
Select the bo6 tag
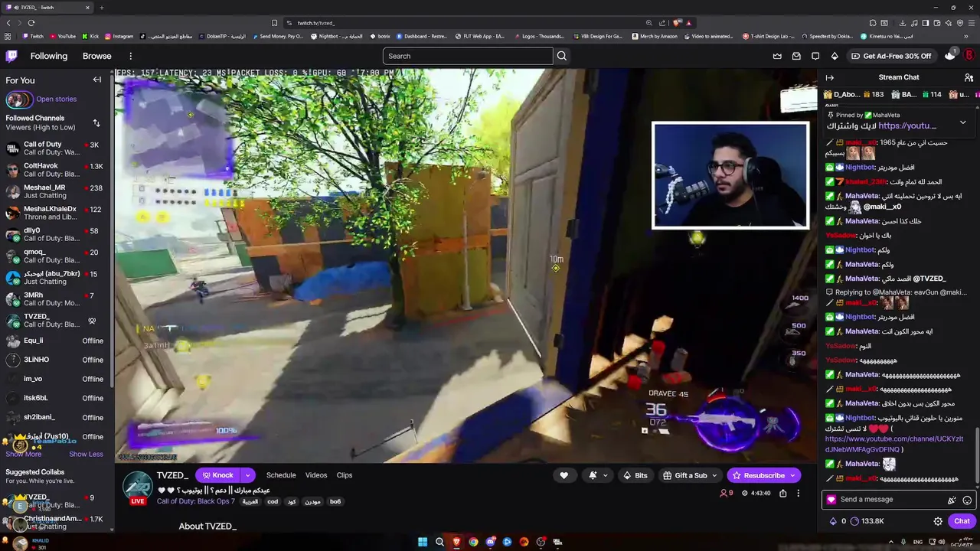click(335, 502)
